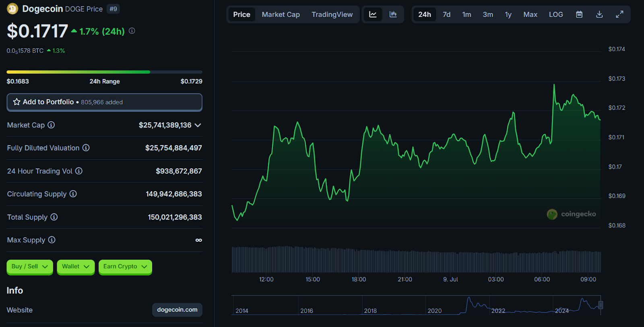The image size is (644, 327).
Task: Click the 0.0₅1578 BTC price text
Action: tap(25, 51)
